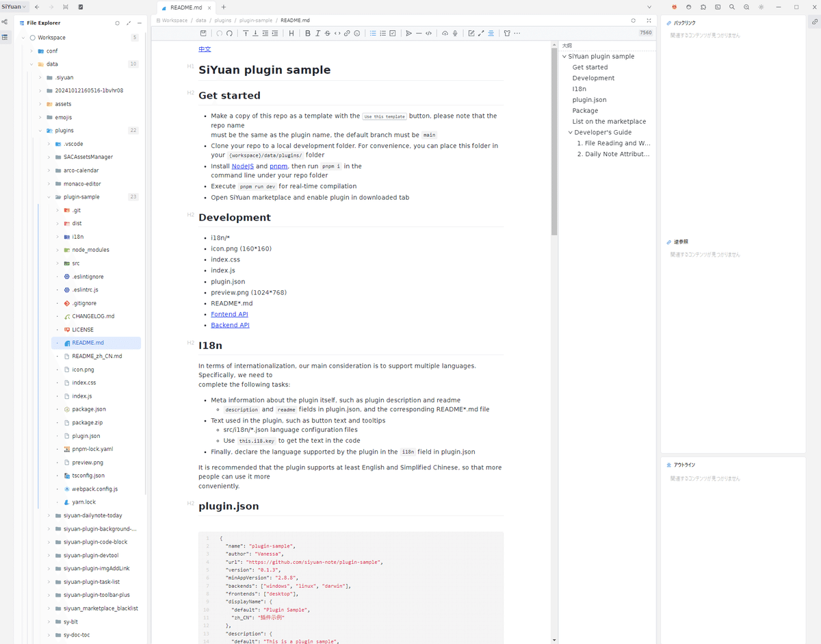Image resolution: width=821 pixels, height=644 pixels.
Task: Collapse Developer's Guide in outline
Action: [570, 132]
